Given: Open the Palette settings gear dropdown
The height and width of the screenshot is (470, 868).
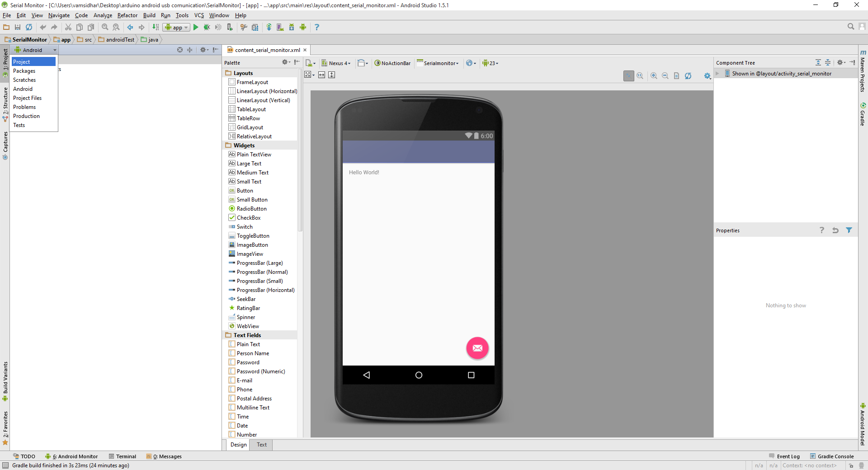Looking at the screenshot, I should 286,62.
